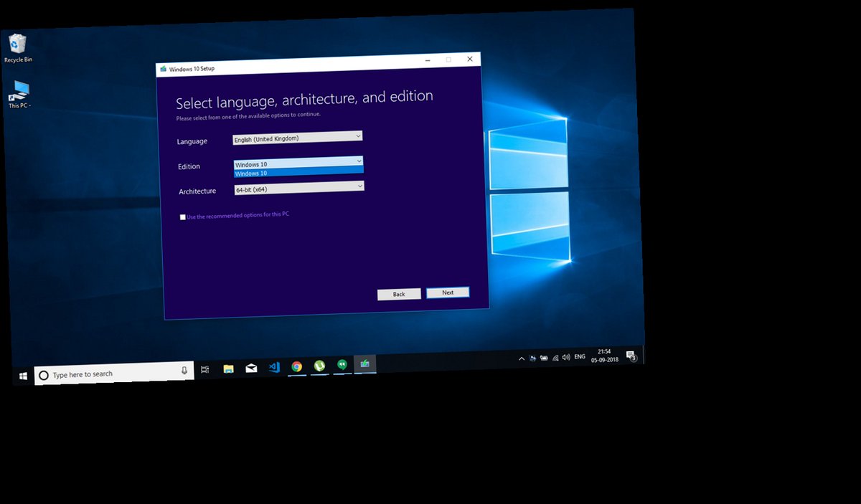Viewport: 861px width, 504px height.
Task: Switch ENG input language indicator
Action: point(580,356)
